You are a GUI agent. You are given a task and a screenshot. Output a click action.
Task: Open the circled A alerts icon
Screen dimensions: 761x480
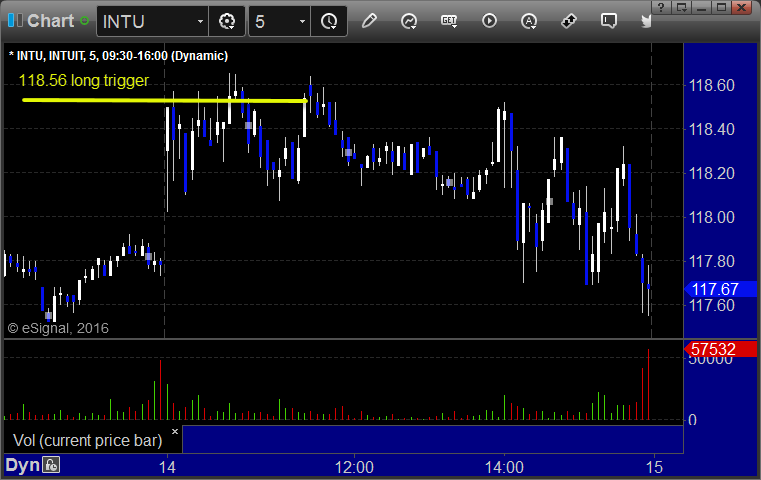pyautogui.click(x=529, y=21)
